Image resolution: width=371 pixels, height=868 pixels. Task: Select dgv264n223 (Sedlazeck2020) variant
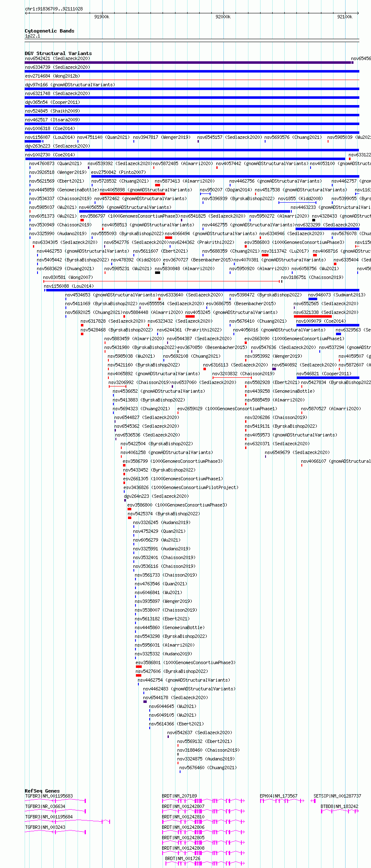(125, 500)
